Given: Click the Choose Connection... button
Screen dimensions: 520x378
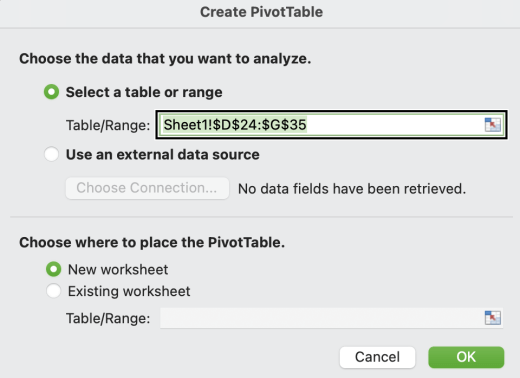Looking at the screenshot, I should [x=147, y=188].
